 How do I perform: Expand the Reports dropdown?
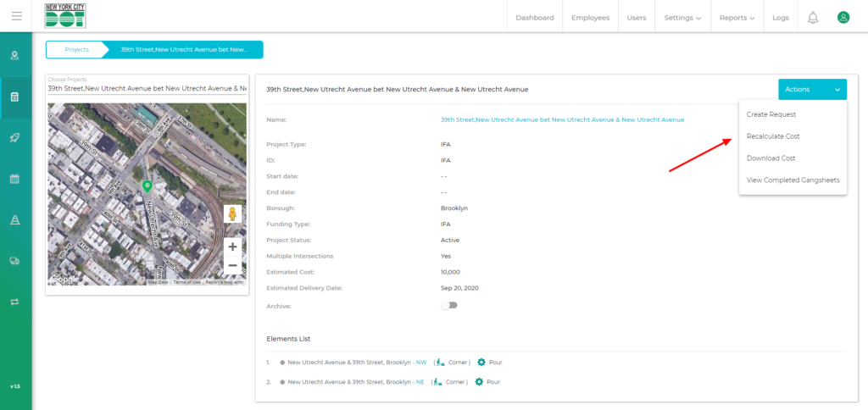tap(737, 17)
